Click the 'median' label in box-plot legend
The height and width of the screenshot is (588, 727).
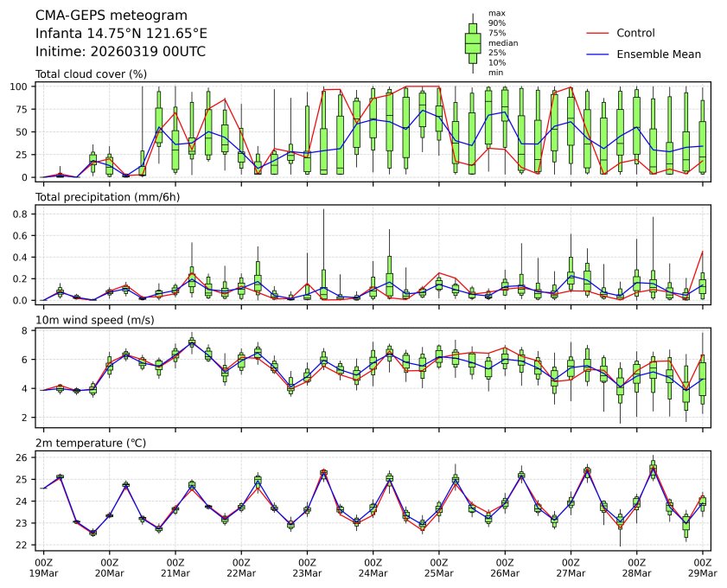(x=503, y=43)
